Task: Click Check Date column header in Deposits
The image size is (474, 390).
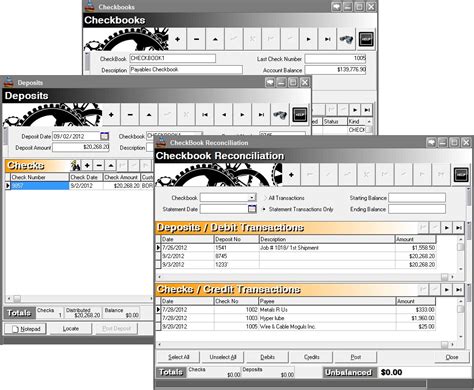Action: (86, 177)
